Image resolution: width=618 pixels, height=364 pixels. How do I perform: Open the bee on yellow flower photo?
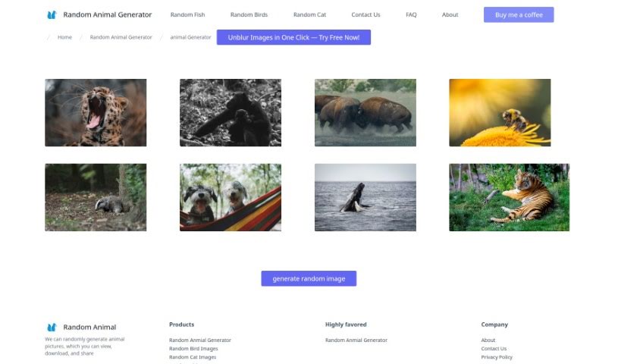click(500, 112)
